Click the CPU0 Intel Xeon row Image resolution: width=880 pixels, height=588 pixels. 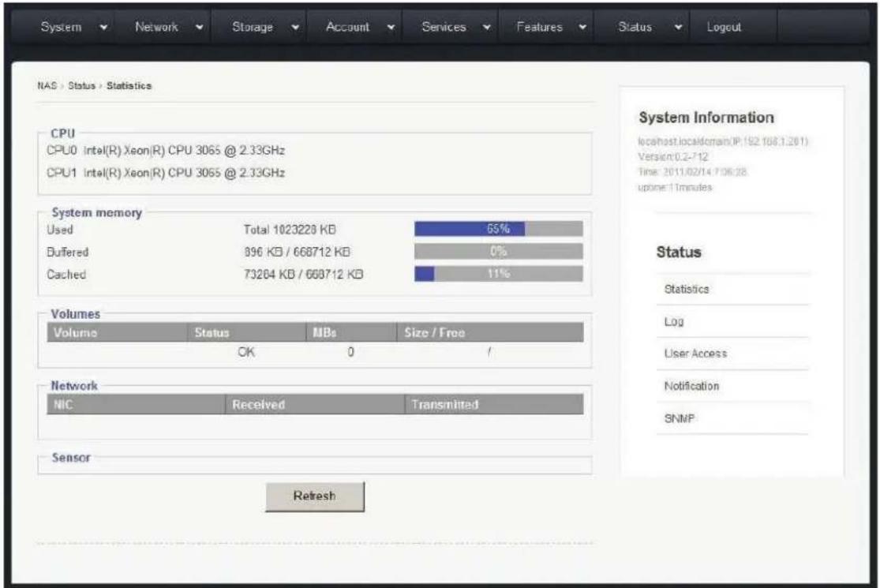[x=166, y=151]
